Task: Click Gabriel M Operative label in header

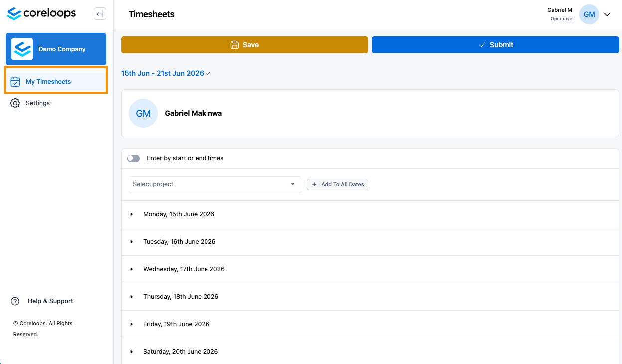Action: pyautogui.click(x=560, y=14)
